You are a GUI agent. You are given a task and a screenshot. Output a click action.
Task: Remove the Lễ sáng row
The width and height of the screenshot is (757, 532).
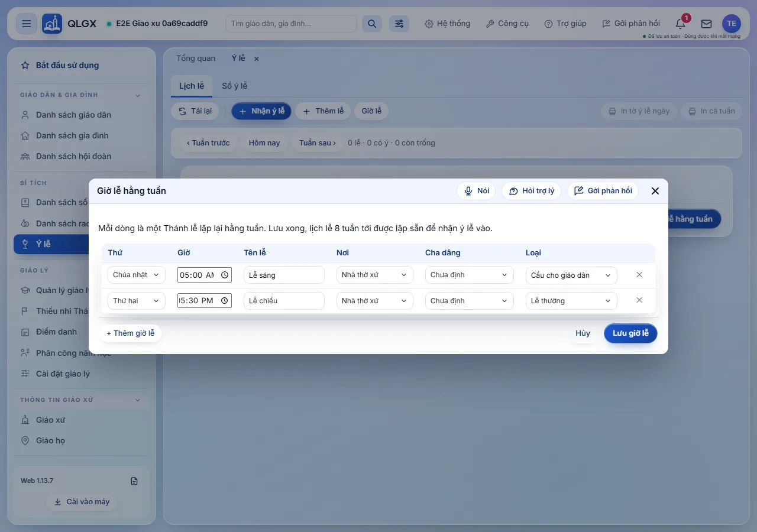coord(639,275)
